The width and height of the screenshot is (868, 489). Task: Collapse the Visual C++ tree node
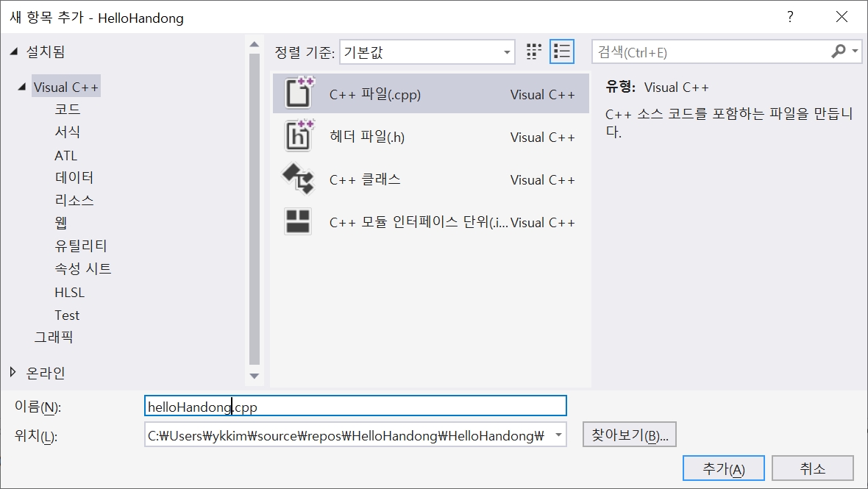coord(21,87)
